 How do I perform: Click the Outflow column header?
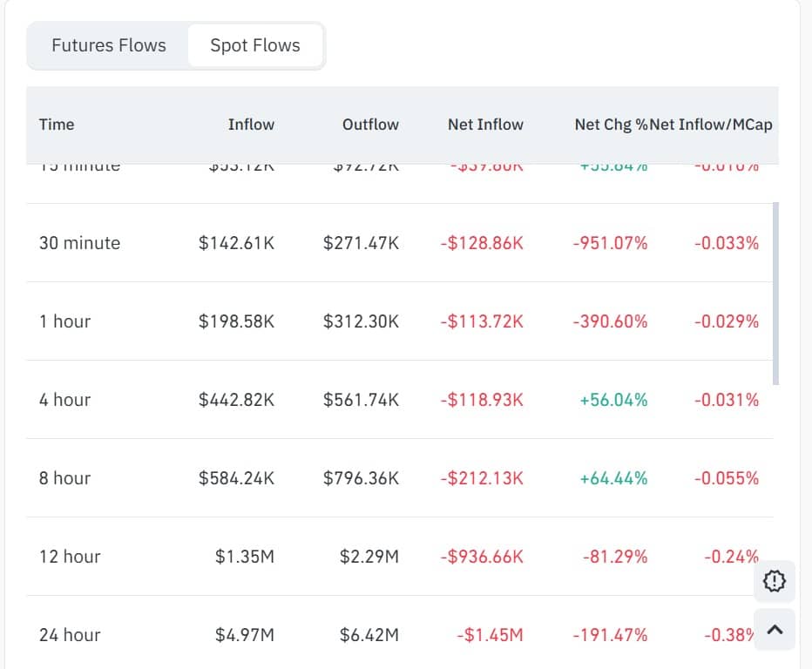tap(370, 124)
